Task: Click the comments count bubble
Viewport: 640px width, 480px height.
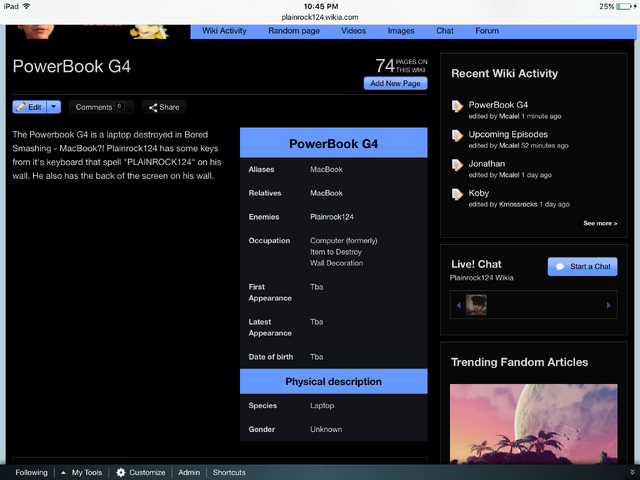Action: 119,107
